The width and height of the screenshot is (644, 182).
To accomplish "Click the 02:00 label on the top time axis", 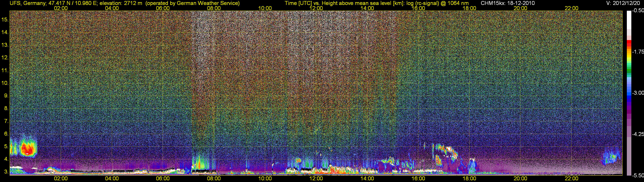I will click(61, 8).
